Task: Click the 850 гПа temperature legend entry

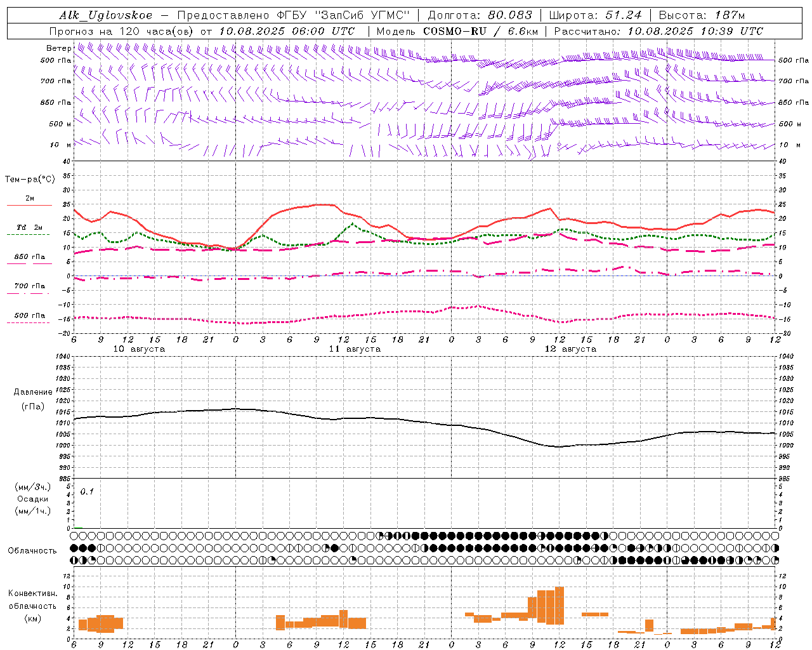Action: (29, 257)
